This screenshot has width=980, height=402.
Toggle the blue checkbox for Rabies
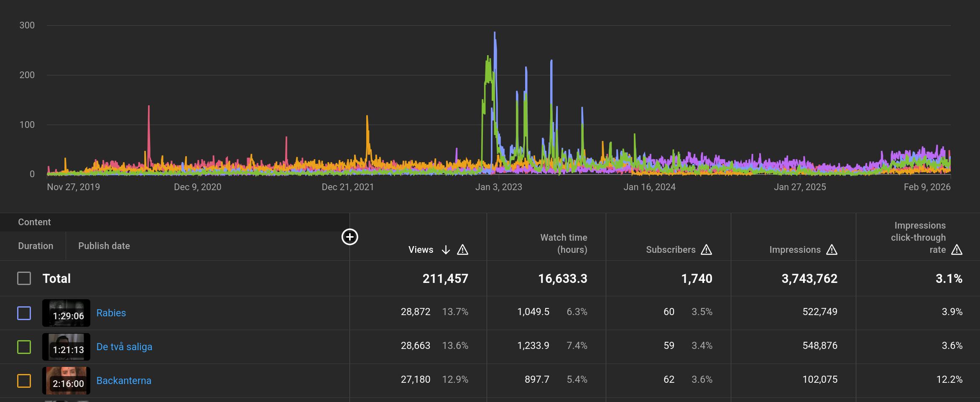tap(24, 313)
